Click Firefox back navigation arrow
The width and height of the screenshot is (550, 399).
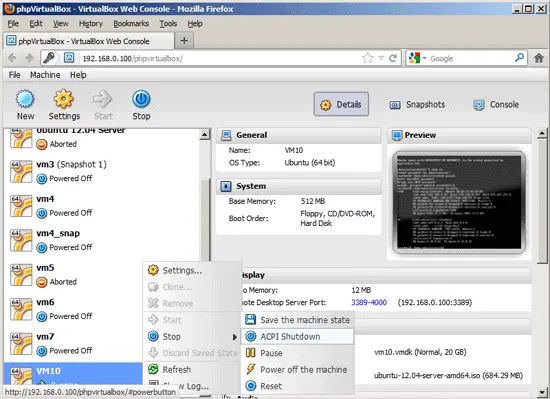point(12,58)
